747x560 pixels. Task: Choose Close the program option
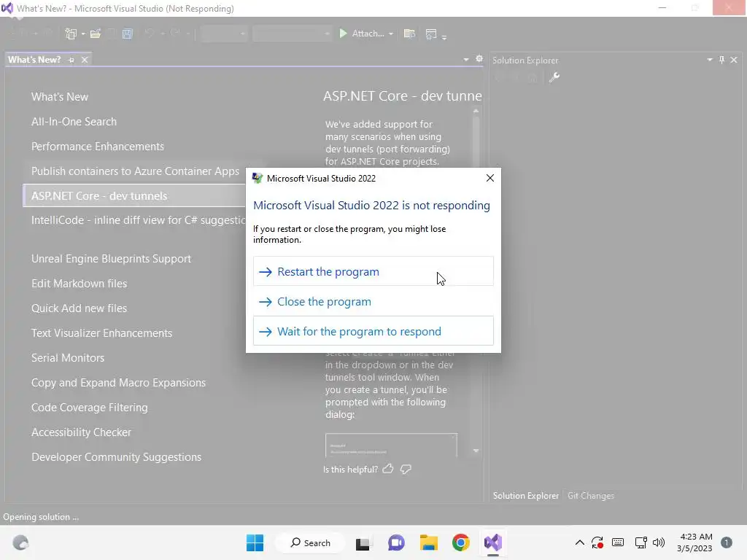point(373,301)
